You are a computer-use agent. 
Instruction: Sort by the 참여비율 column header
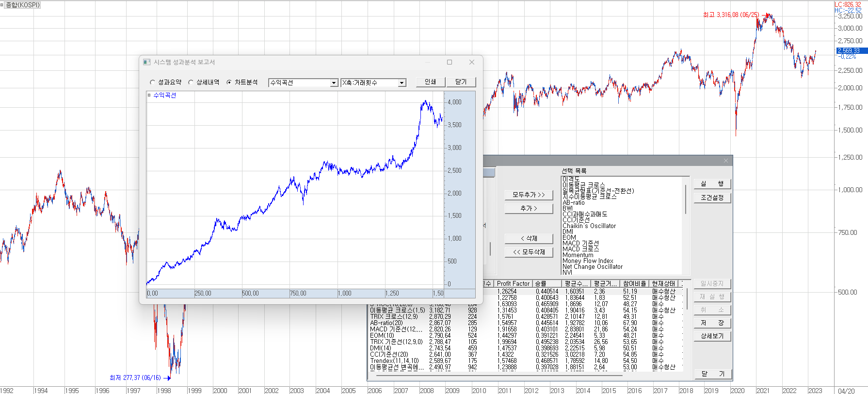635,283
